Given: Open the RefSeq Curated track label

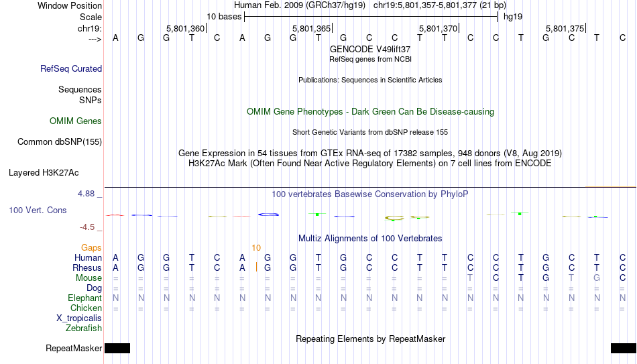Looking at the screenshot, I should click(x=70, y=68).
